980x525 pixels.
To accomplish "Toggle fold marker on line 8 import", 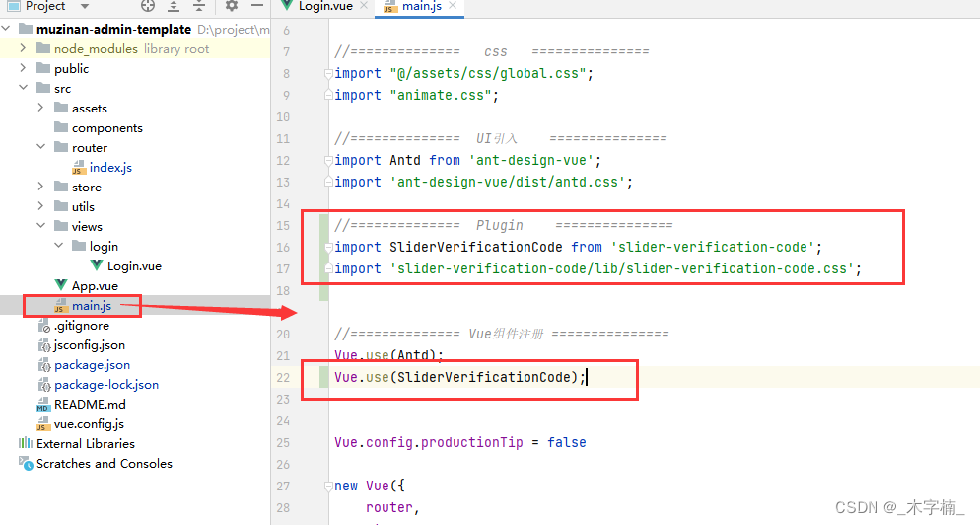I will [328, 74].
